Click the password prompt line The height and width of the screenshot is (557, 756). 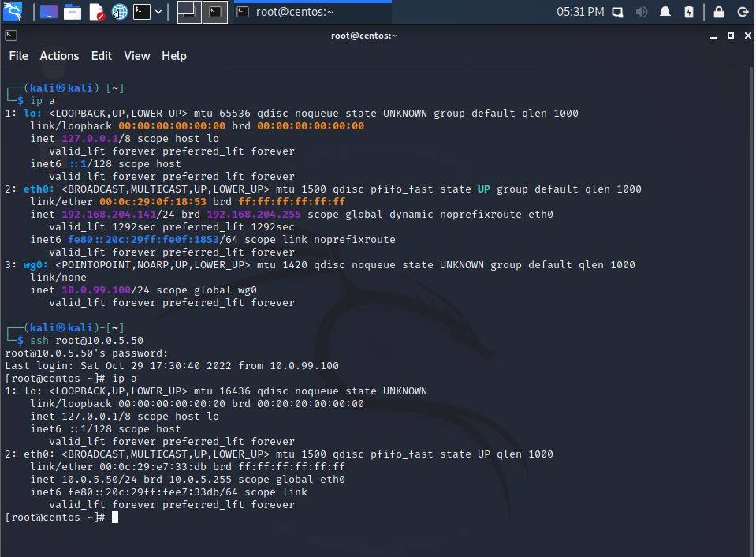[86, 353]
